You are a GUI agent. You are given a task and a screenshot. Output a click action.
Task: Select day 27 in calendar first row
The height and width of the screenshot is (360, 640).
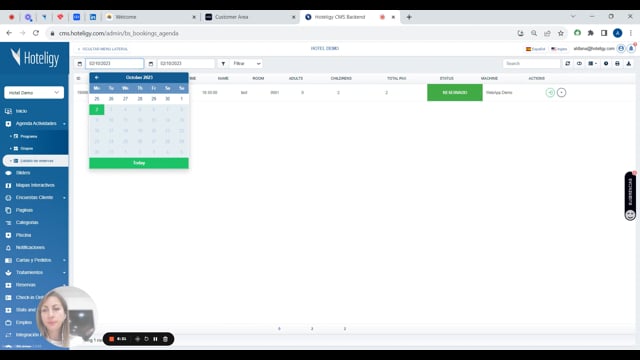tap(125, 99)
